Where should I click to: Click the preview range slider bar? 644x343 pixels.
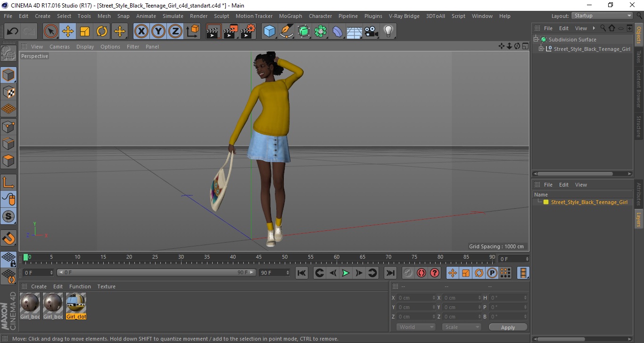click(x=157, y=272)
